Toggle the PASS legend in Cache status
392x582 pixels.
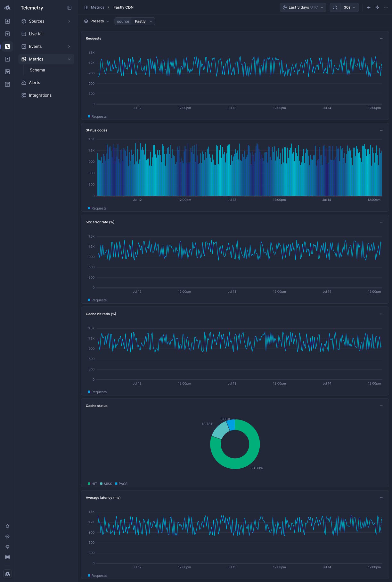pyautogui.click(x=121, y=484)
